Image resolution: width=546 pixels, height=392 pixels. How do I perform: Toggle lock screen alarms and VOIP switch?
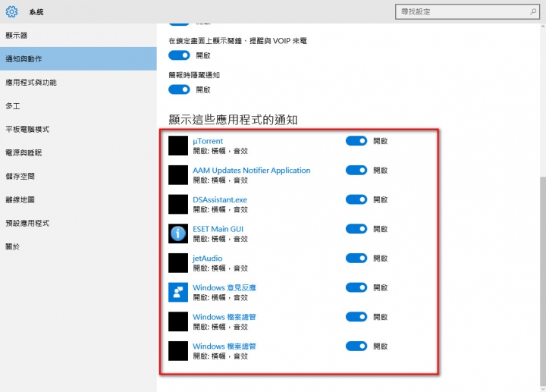[x=179, y=55]
